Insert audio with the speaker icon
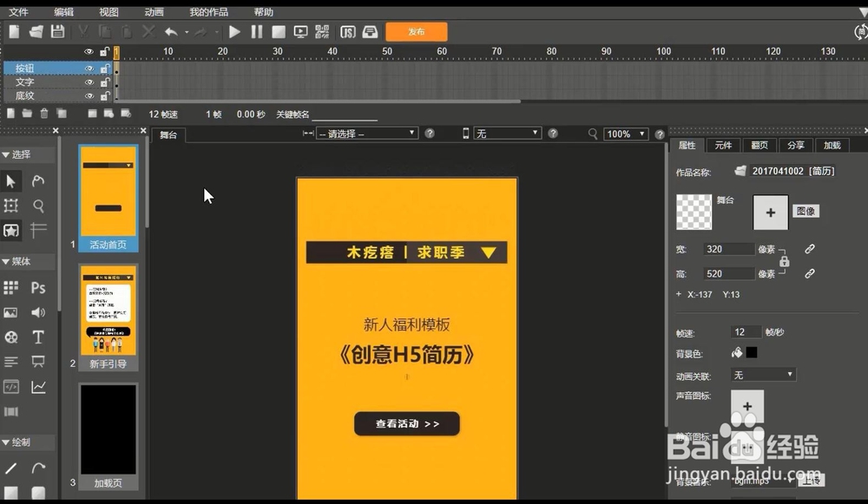The height and width of the screenshot is (504, 868). (38, 312)
